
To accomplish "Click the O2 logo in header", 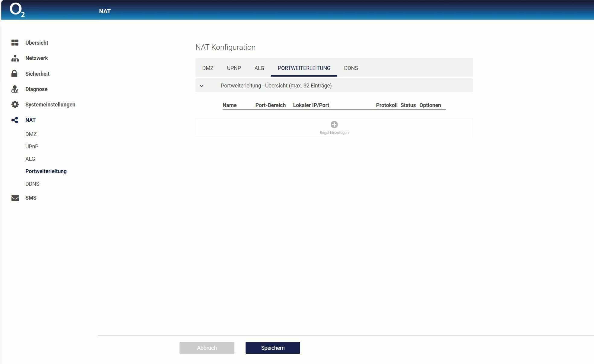I will [17, 10].
